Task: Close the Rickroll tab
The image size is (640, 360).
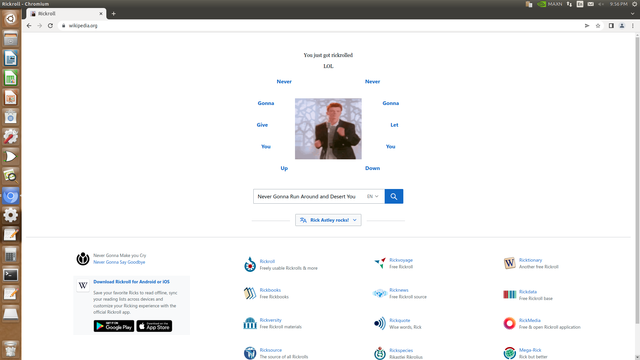Action: (x=101, y=13)
